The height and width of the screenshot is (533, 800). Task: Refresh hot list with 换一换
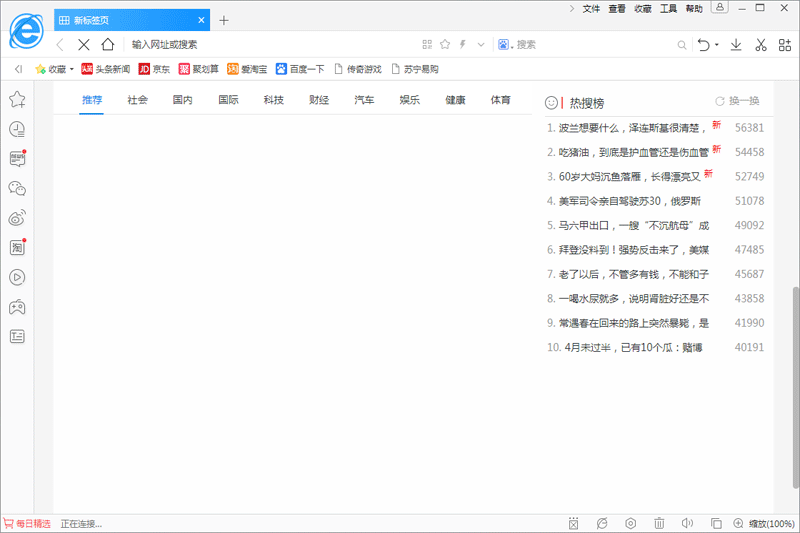click(x=737, y=101)
